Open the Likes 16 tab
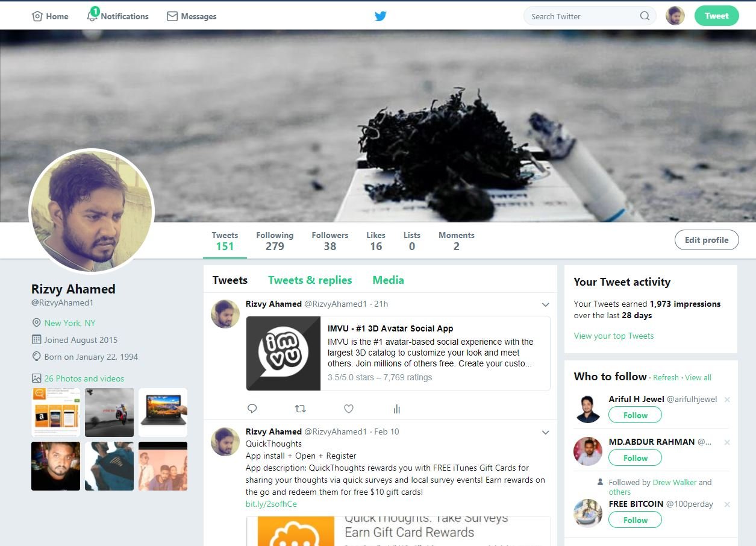Screen dimensions: 756x546 tap(376, 240)
